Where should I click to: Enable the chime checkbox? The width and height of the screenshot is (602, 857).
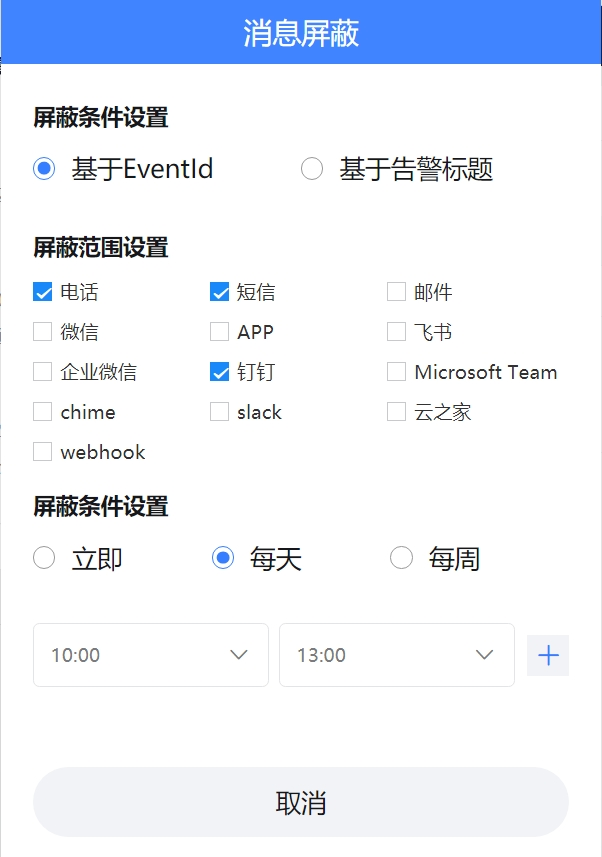(x=43, y=412)
